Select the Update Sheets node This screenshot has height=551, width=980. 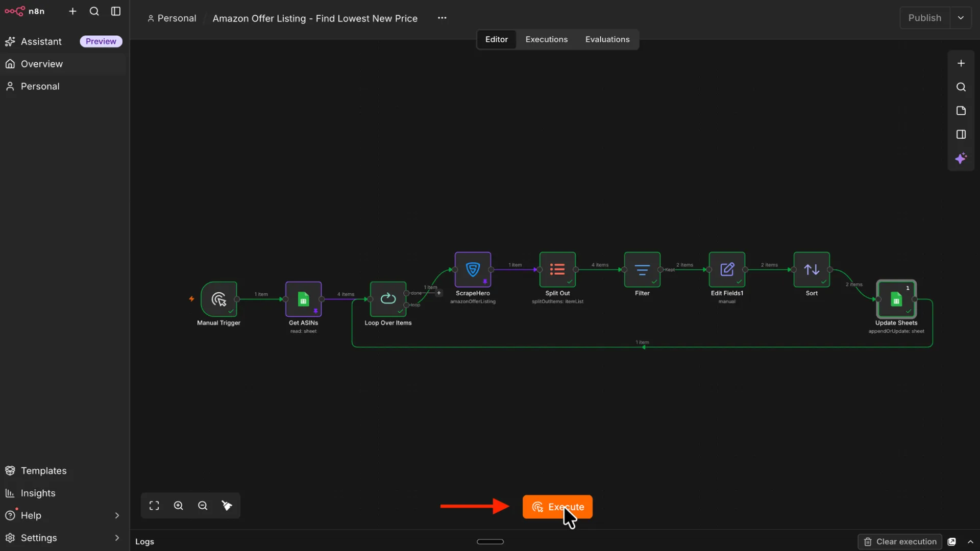pos(896,299)
